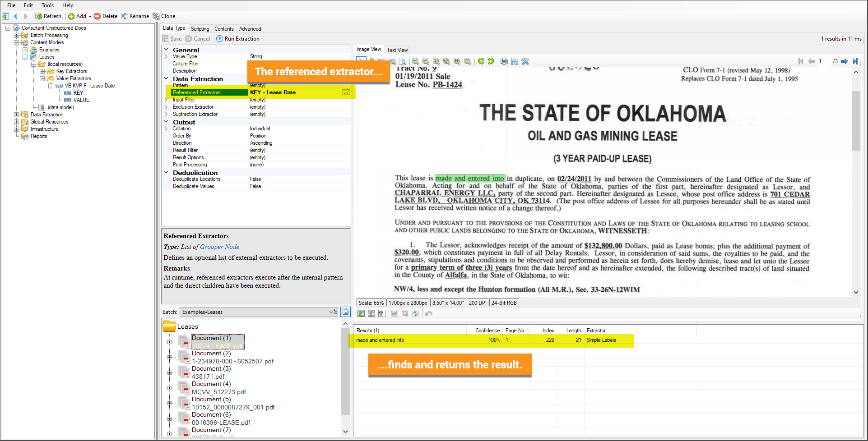The height and width of the screenshot is (441, 868).
Task: Click the ellipsis button for Referenced Extractors
Action: pyautogui.click(x=345, y=92)
